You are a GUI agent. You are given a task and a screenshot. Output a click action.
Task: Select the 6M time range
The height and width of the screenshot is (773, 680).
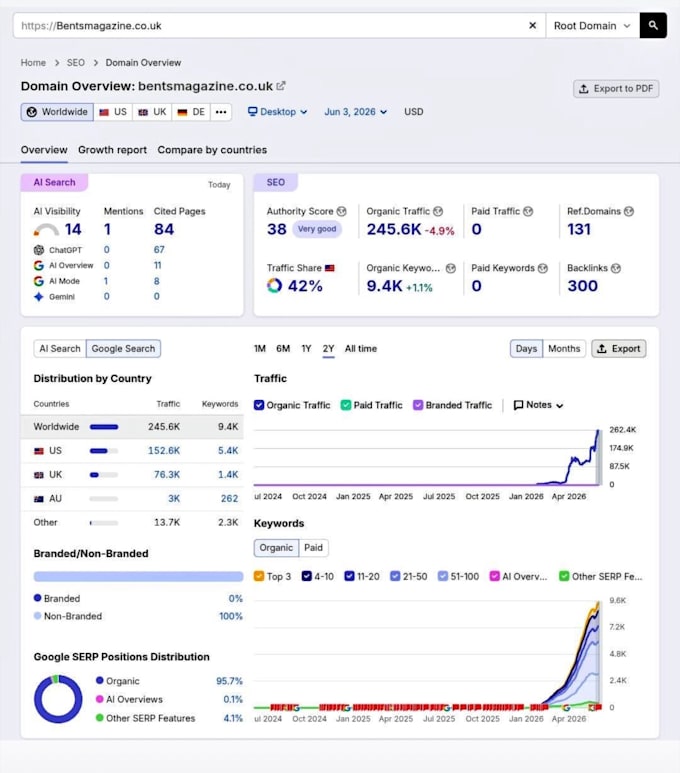(x=283, y=349)
